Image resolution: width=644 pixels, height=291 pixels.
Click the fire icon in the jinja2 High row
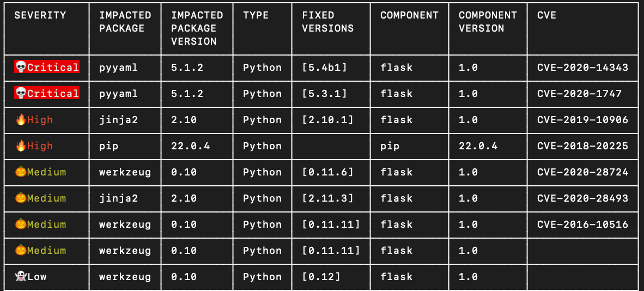click(x=21, y=119)
